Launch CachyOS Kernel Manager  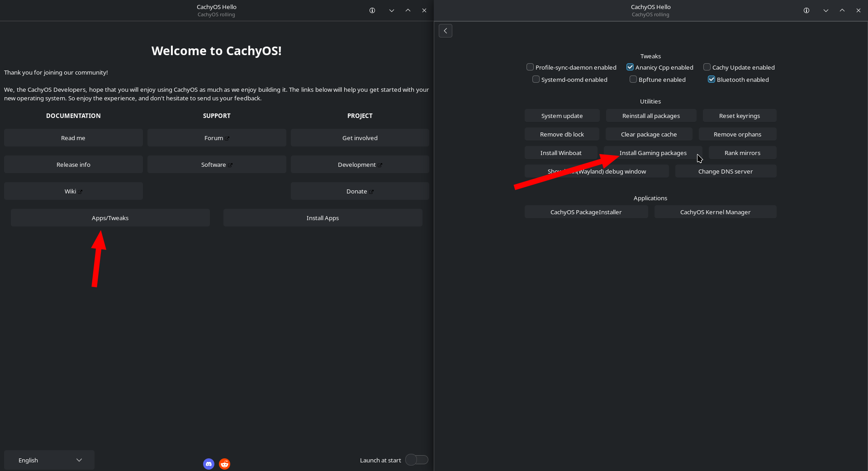coord(715,212)
